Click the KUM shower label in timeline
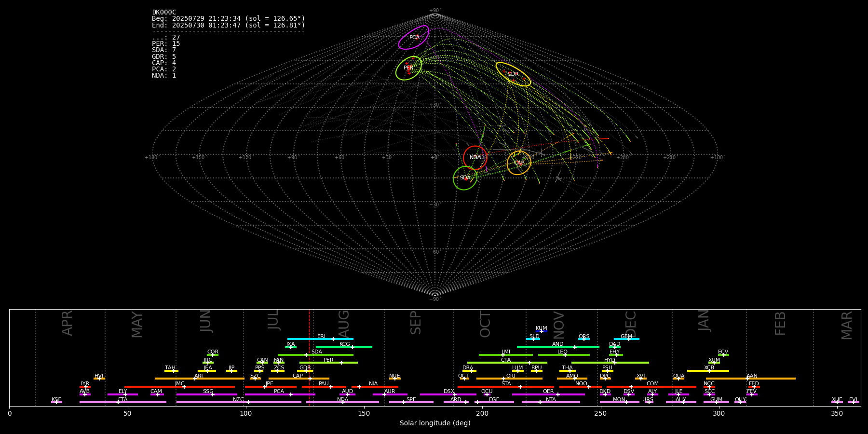Screen dimensions: 868x434 click(x=542, y=328)
